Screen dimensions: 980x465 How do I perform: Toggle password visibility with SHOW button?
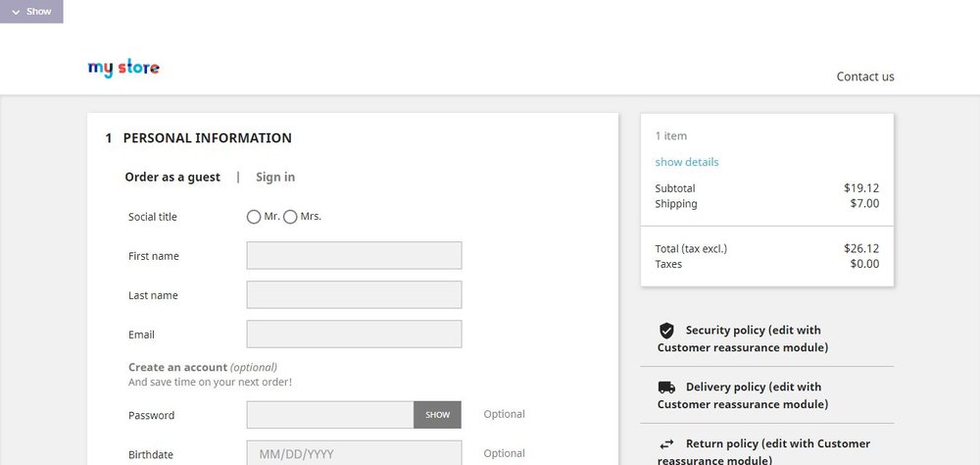(437, 415)
